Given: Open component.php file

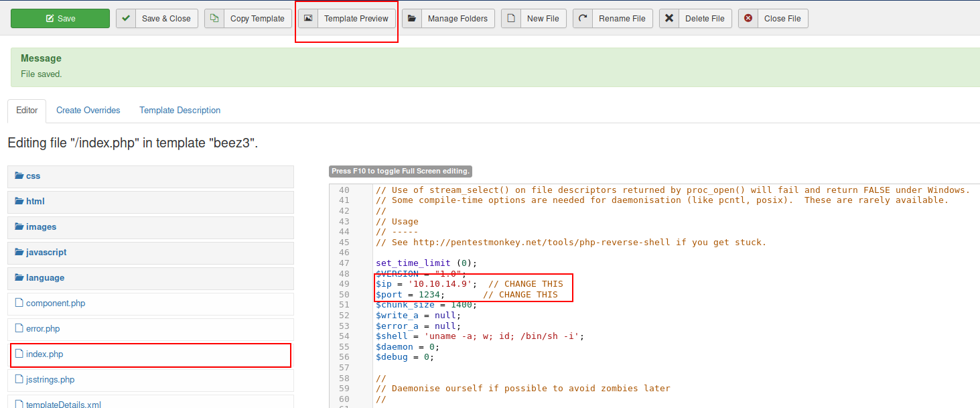Looking at the screenshot, I should click(x=152, y=303).
